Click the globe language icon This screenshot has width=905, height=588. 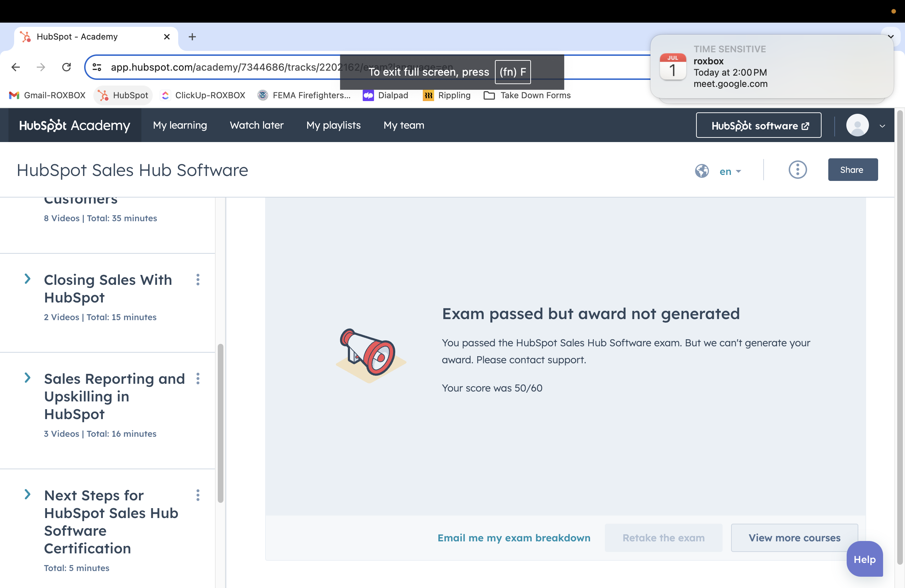(702, 171)
